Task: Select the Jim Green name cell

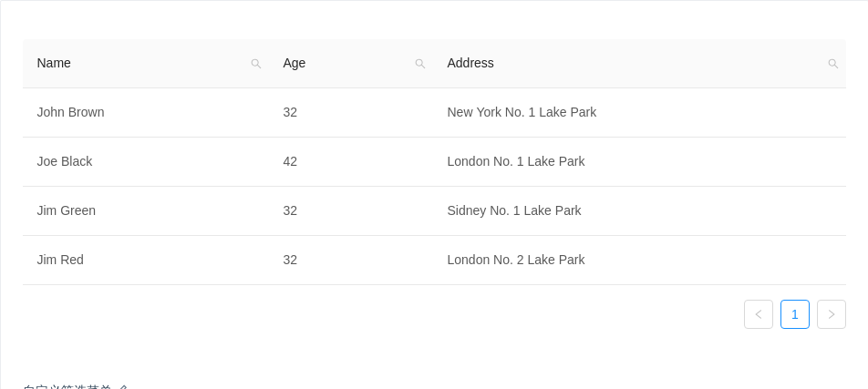Action: [67, 210]
